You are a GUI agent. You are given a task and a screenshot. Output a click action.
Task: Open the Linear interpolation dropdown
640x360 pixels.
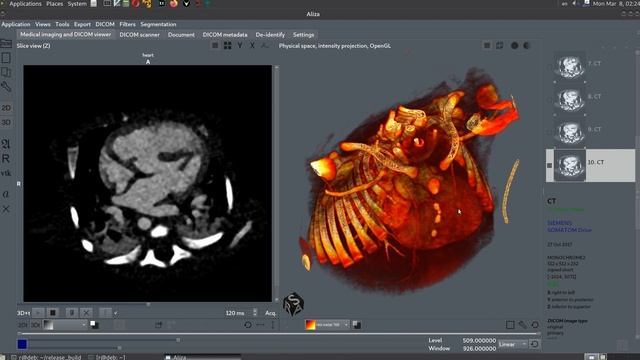[x=512, y=344]
